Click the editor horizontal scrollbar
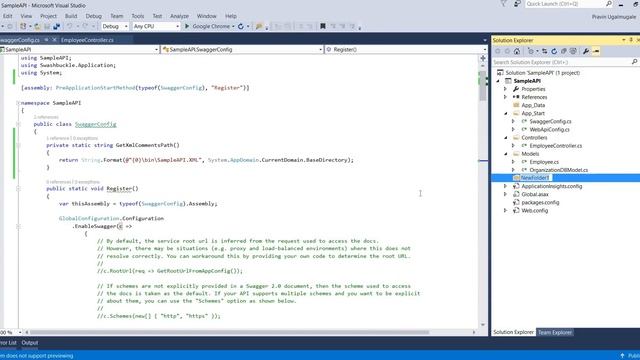Image resolution: width=640 pixels, height=360 pixels. point(229,332)
